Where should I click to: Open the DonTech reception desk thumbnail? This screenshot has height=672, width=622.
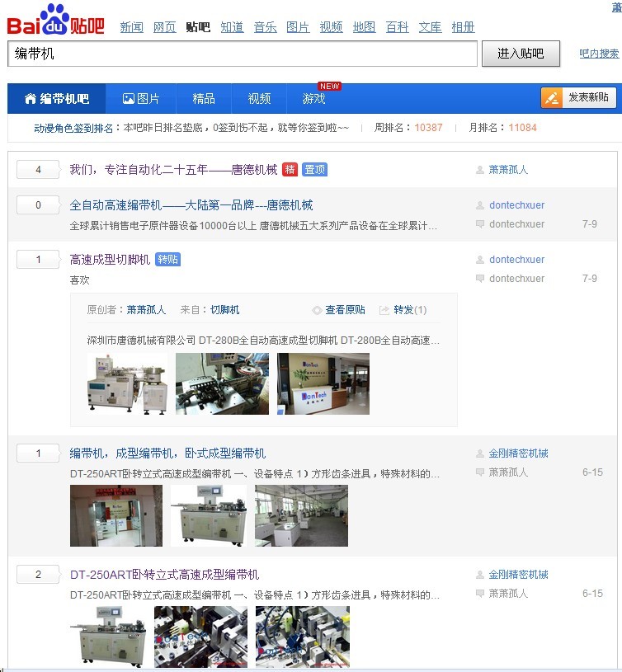[323, 383]
